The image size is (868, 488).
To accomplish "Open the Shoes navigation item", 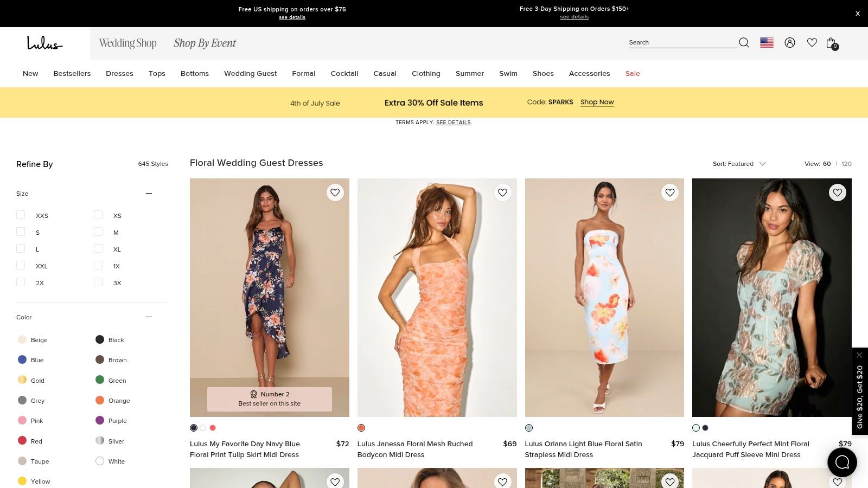I will (x=543, y=73).
